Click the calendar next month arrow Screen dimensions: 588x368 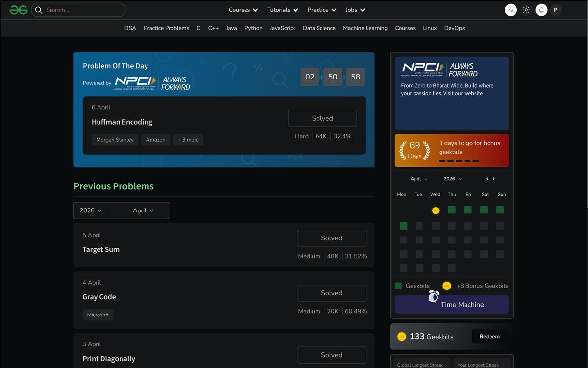pos(494,179)
